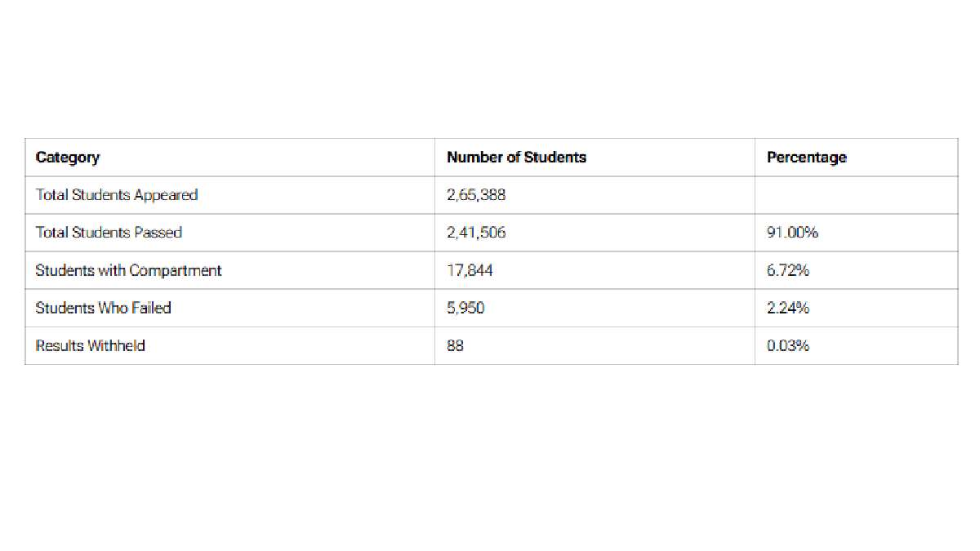Click the Percentage column header
Screen dimensions: 980x551
806,158
